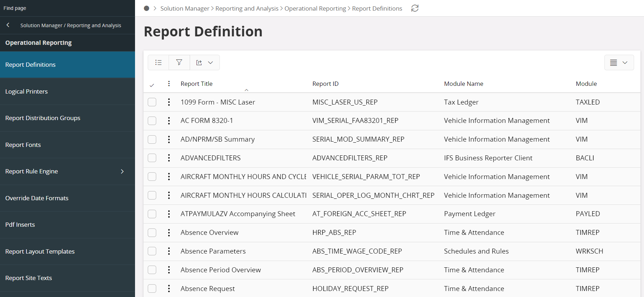Open the list view options icon

point(158,63)
